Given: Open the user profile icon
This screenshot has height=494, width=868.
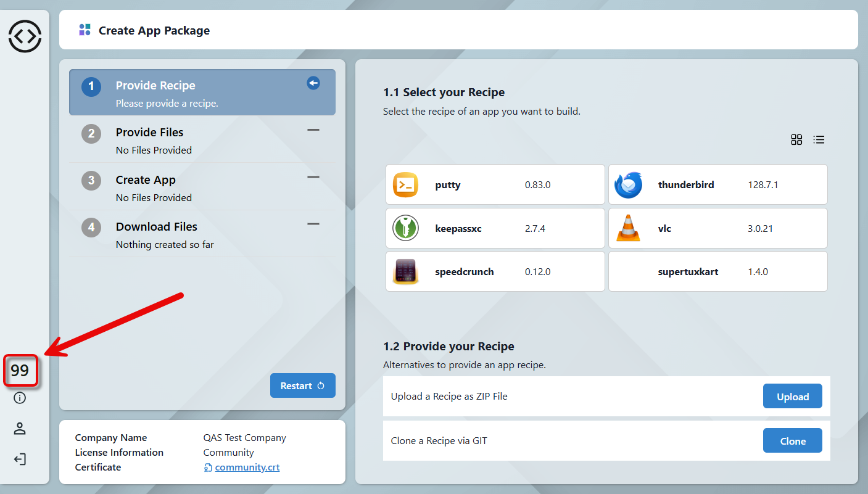Looking at the screenshot, I should pos(20,429).
